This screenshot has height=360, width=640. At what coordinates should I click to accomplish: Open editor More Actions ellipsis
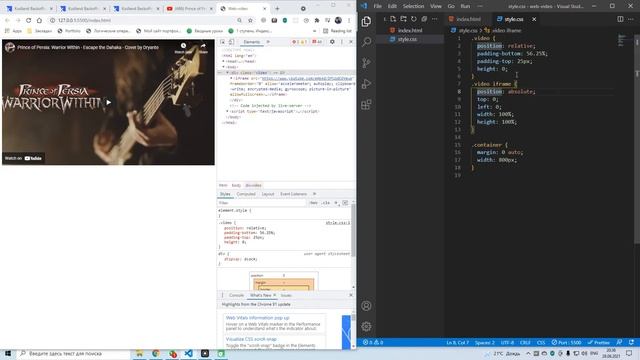(x=631, y=19)
